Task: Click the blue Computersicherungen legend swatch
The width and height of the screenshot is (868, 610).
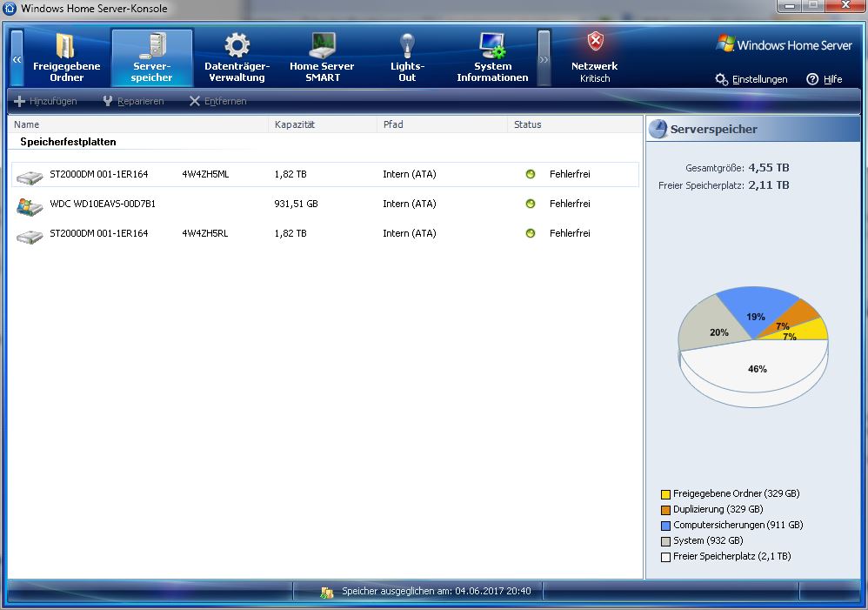Action: point(665,526)
